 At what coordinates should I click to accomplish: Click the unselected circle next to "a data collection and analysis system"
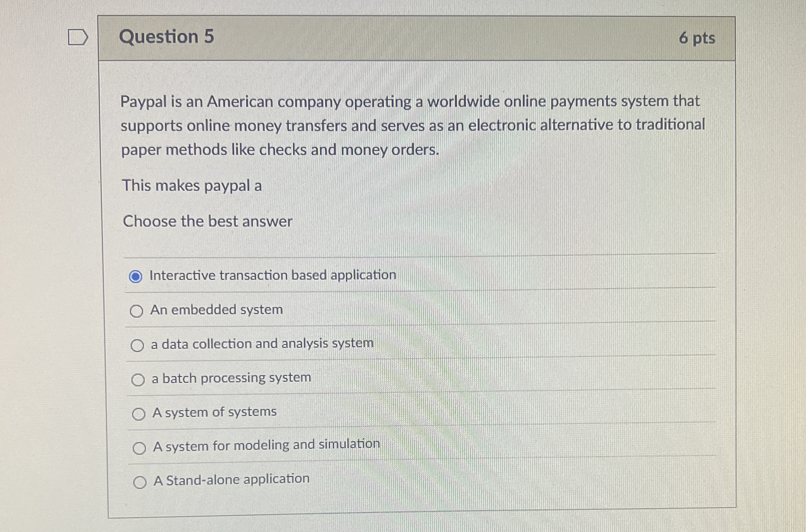pos(138,345)
